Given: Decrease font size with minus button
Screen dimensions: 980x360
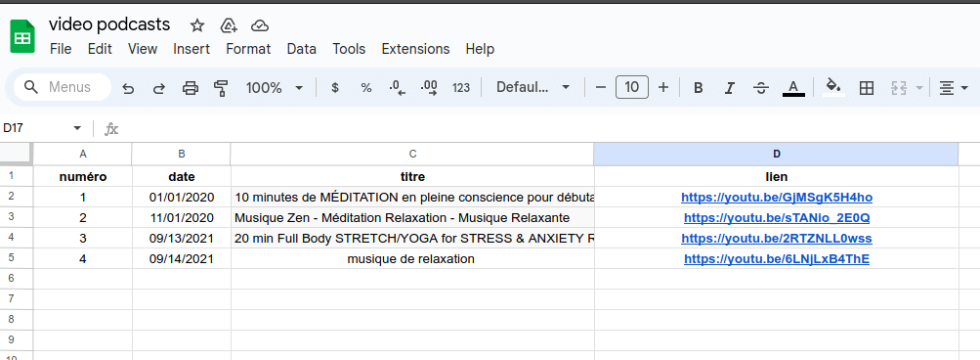Looking at the screenshot, I should [x=601, y=88].
